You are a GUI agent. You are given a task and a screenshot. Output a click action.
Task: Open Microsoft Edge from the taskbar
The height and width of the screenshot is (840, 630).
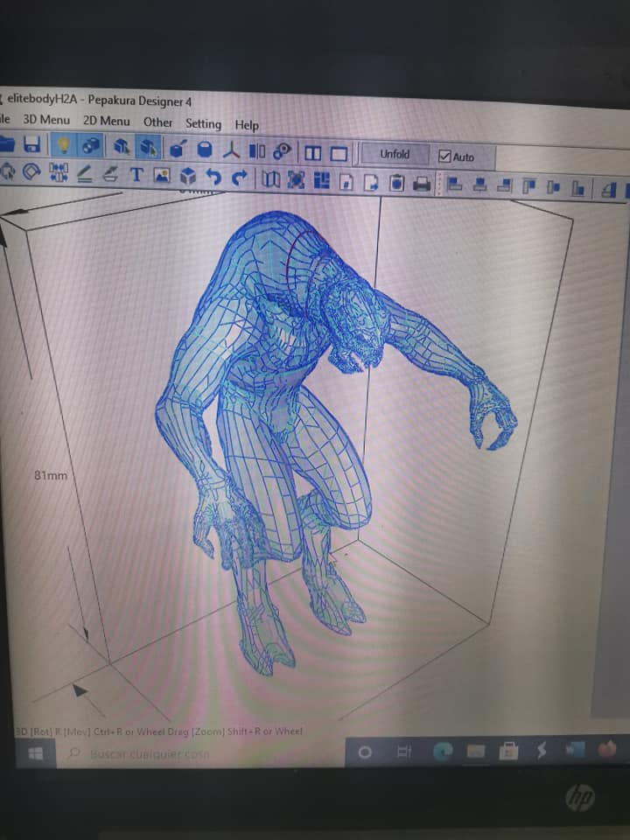click(x=443, y=752)
